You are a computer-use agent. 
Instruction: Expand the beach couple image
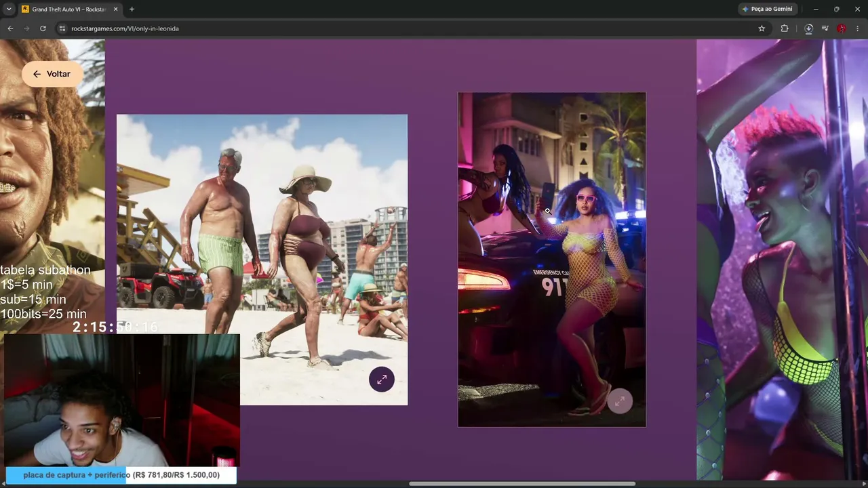[x=382, y=380]
